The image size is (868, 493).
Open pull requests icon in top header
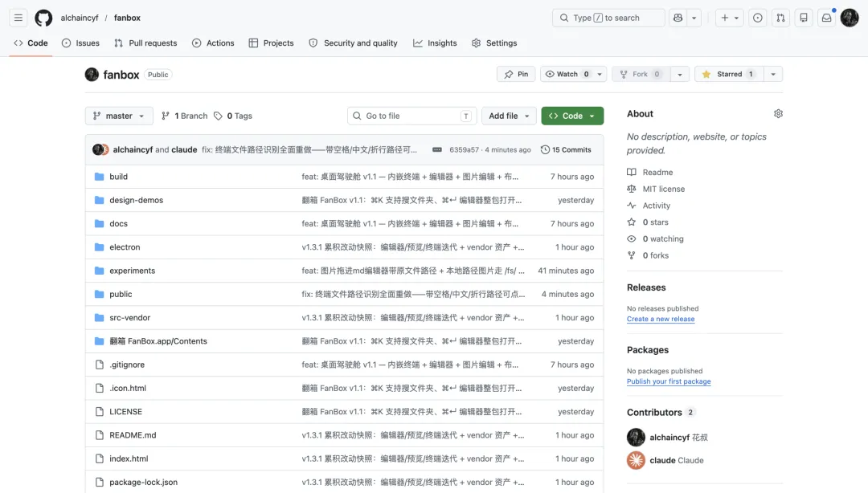[780, 18]
